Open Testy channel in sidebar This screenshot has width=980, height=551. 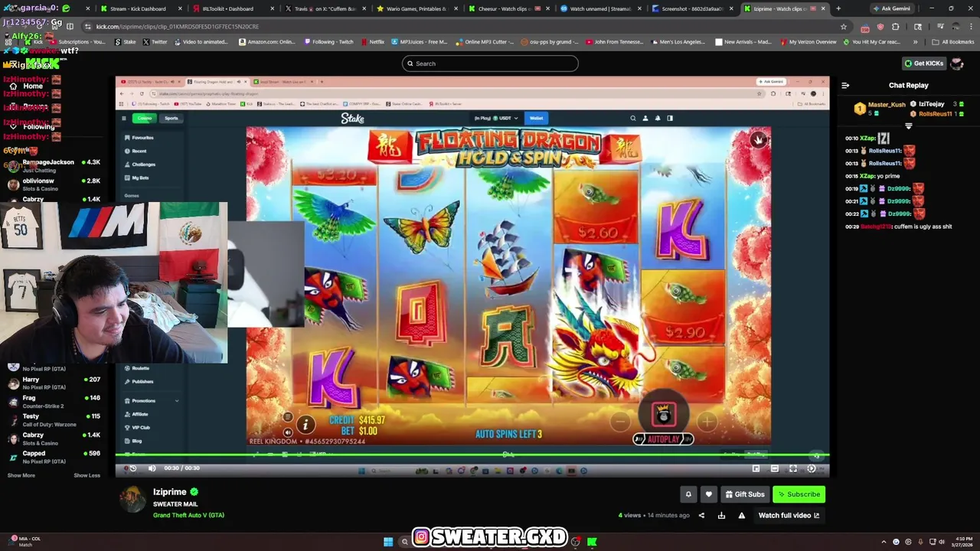[x=54, y=419]
